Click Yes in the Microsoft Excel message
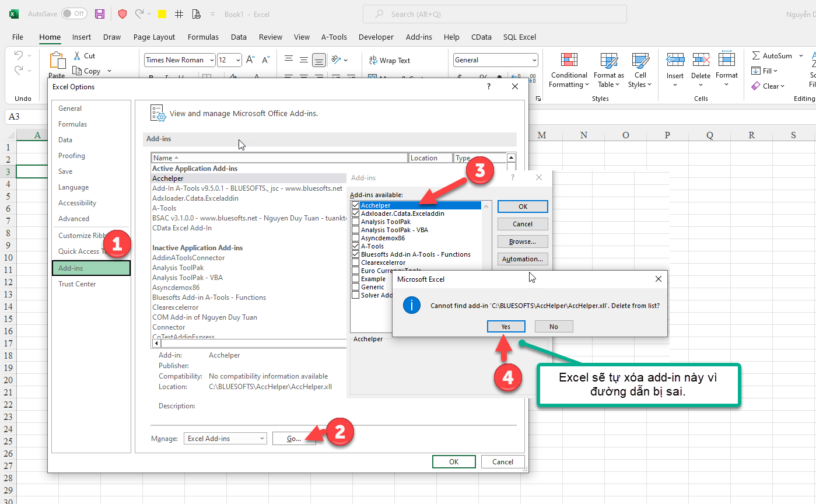The image size is (816, 504). point(506,327)
